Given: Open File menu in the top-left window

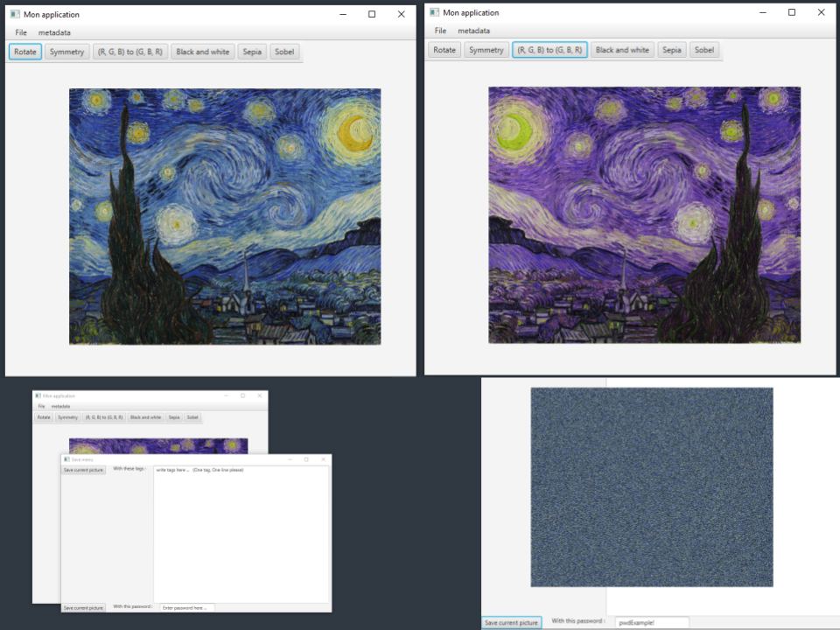Looking at the screenshot, I should [x=21, y=32].
